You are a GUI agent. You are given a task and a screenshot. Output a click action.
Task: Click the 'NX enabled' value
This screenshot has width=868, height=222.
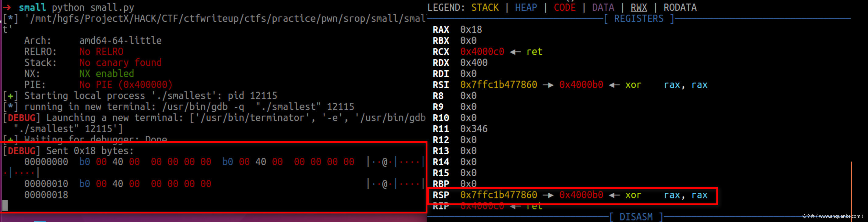pyautogui.click(x=107, y=73)
